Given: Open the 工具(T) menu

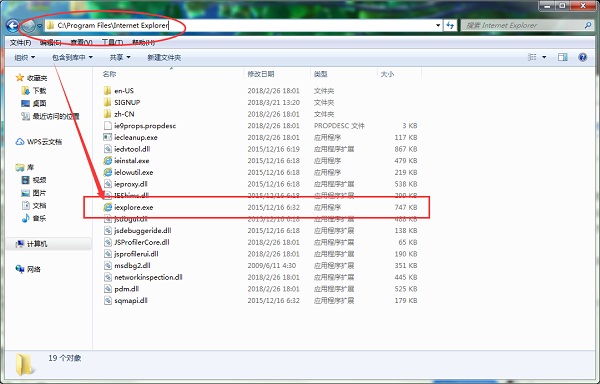Looking at the screenshot, I should click(112, 42).
